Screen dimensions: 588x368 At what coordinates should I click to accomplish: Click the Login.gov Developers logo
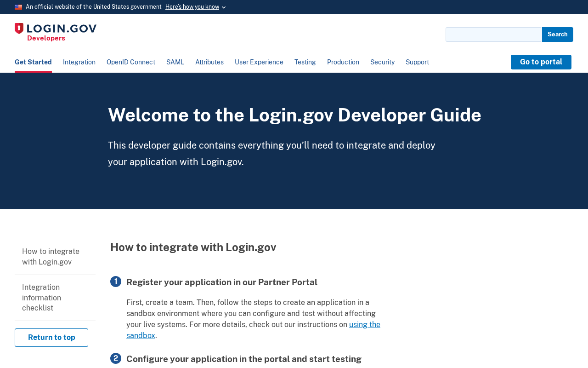pyautogui.click(x=56, y=32)
